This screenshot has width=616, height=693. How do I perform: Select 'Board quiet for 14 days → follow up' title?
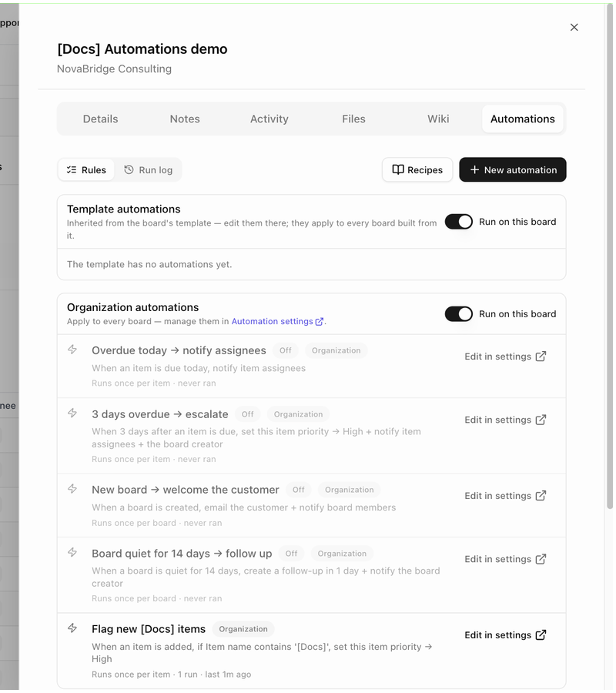(182, 555)
